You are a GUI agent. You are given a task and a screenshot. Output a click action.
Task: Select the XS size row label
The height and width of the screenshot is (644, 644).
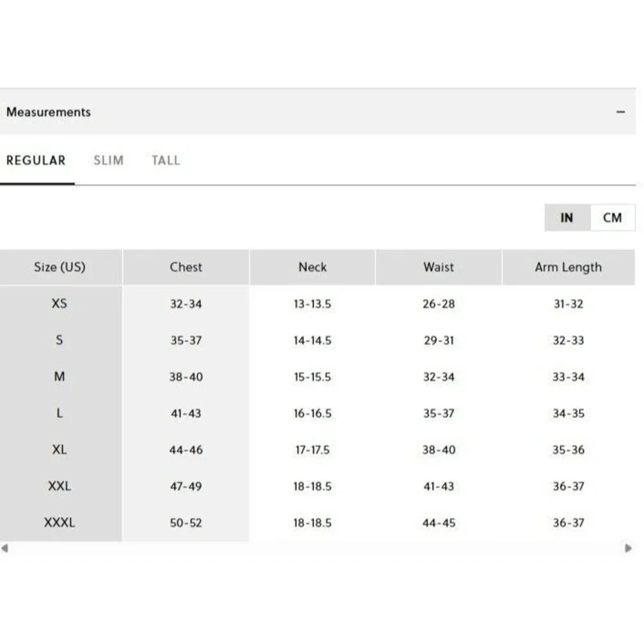(59, 304)
